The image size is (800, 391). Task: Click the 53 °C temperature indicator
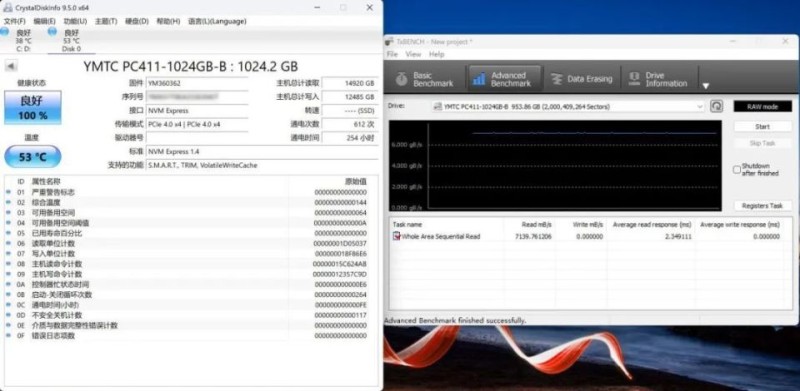pyautogui.click(x=33, y=157)
